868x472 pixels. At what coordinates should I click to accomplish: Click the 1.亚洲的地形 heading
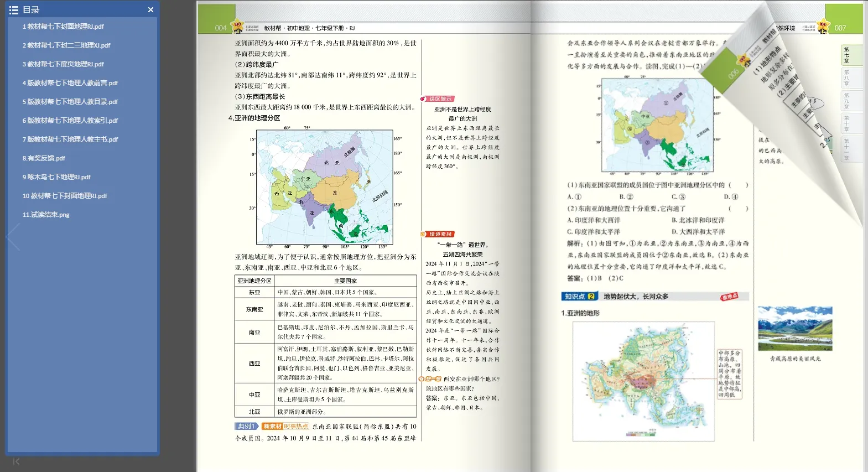(580, 313)
